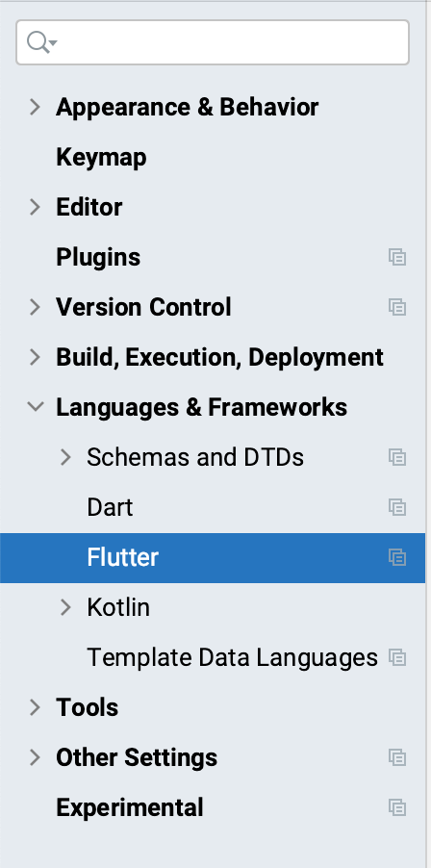Expand the Appearance & Behavior section
This screenshot has width=431, height=868.
[35, 107]
